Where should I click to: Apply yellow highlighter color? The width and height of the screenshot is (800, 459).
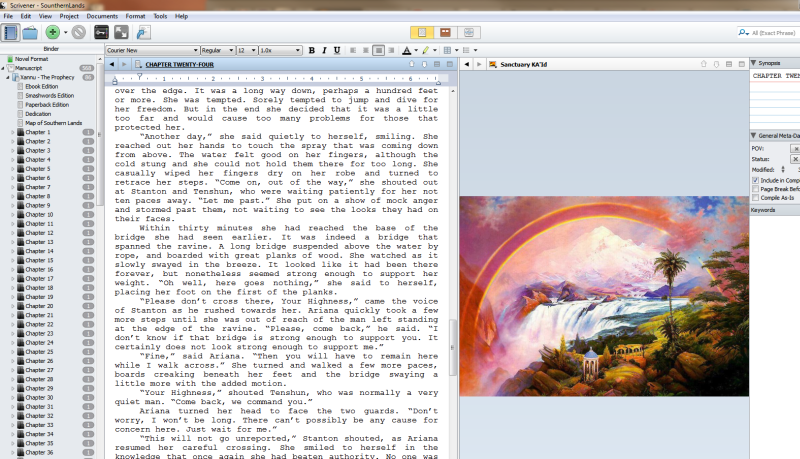point(426,50)
